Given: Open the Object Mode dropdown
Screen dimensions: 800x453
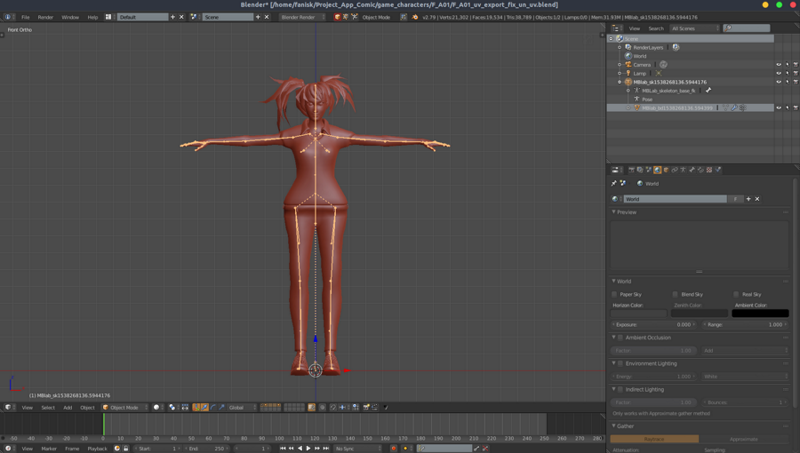Looking at the screenshot, I should point(125,407).
